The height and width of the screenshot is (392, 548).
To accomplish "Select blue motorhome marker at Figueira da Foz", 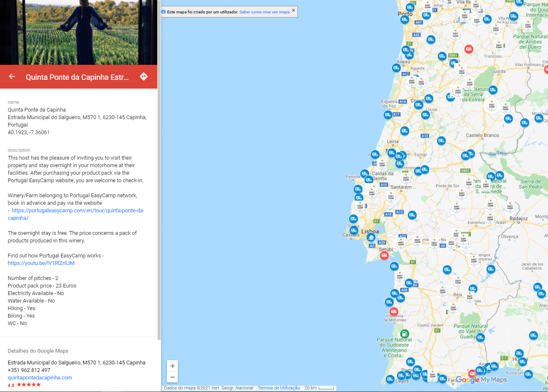I will pyautogui.click(x=388, y=115).
